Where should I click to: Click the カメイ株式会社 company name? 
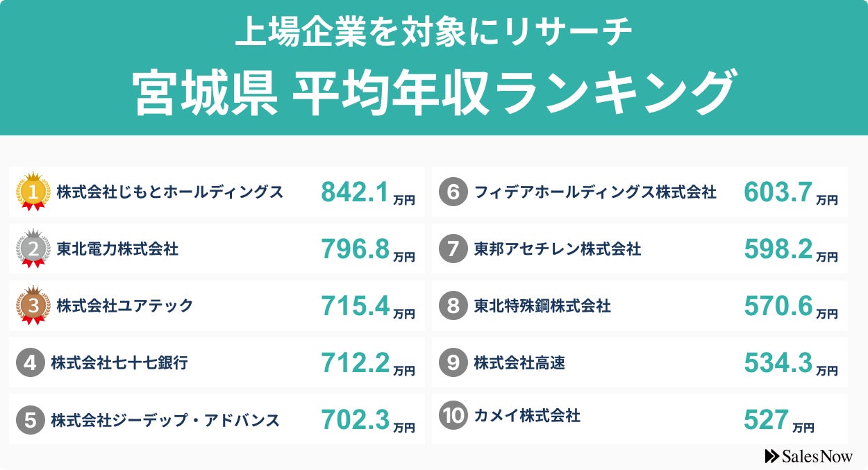tap(526, 416)
